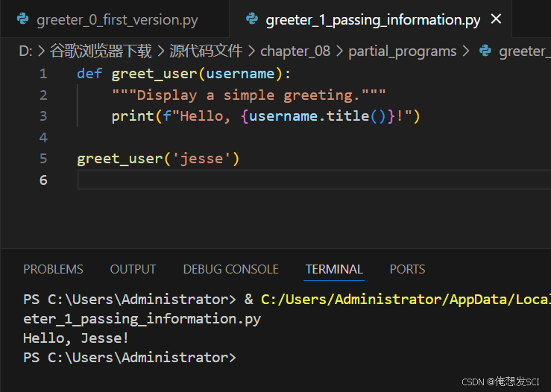Click first 'PS C:\Users\Administrator>' prompt text
Screen dimensions: 551x392
pyautogui.click(x=130, y=300)
